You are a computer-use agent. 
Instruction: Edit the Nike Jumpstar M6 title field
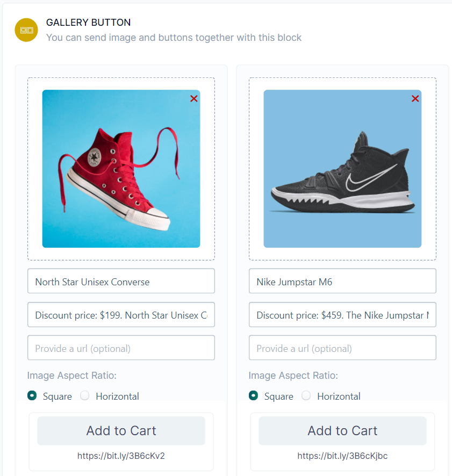[343, 281]
